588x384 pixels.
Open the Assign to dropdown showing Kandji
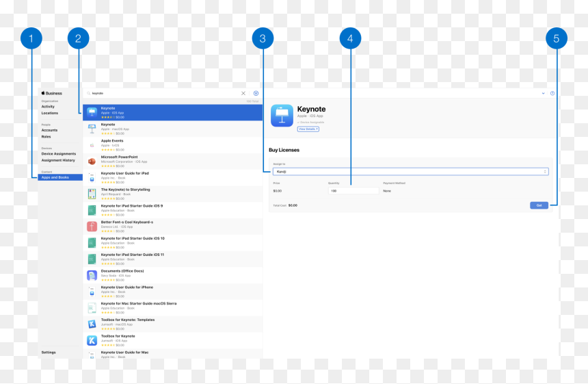pyautogui.click(x=411, y=172)
